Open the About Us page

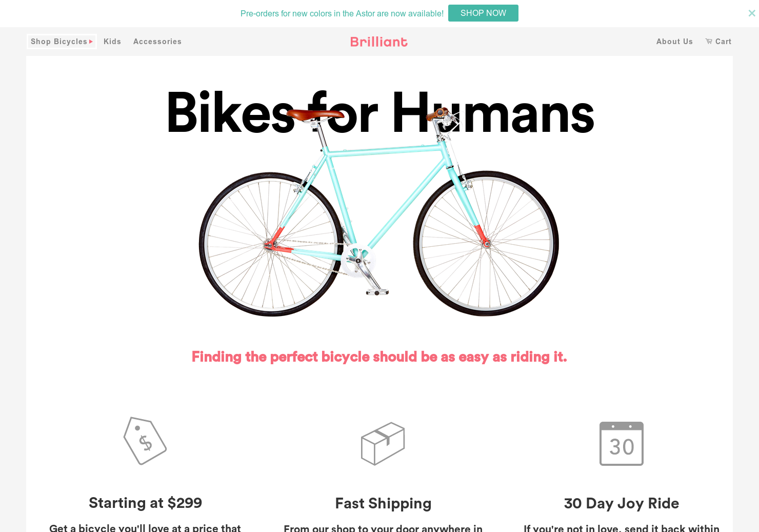[674, 42]
